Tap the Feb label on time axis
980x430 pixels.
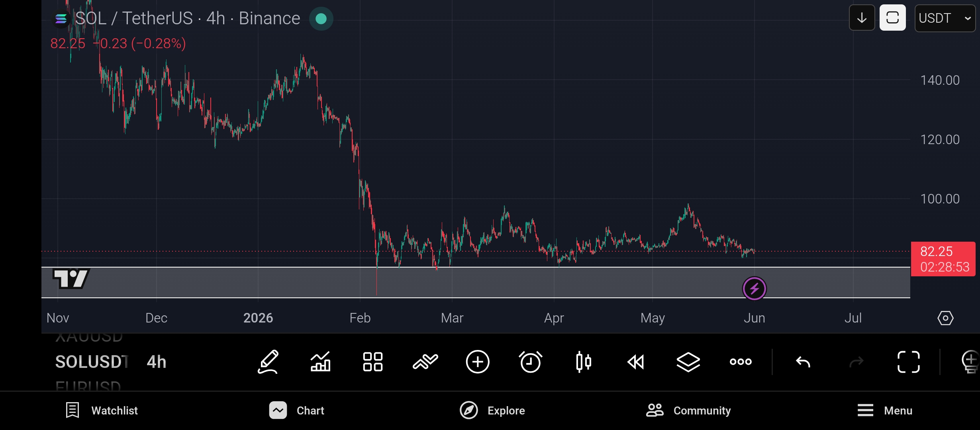pyautogui.click(x=360, y=318)
